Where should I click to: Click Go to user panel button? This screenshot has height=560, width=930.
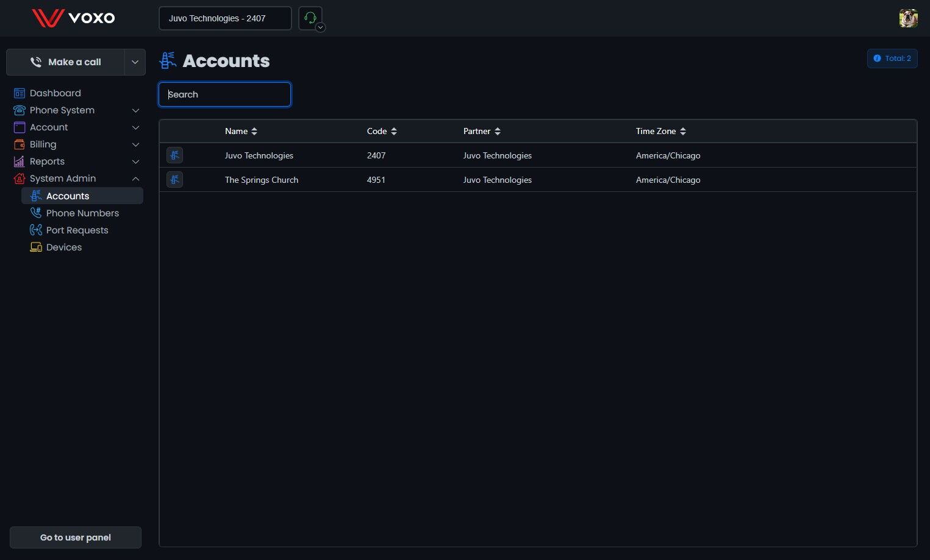[x=76, y=537]
